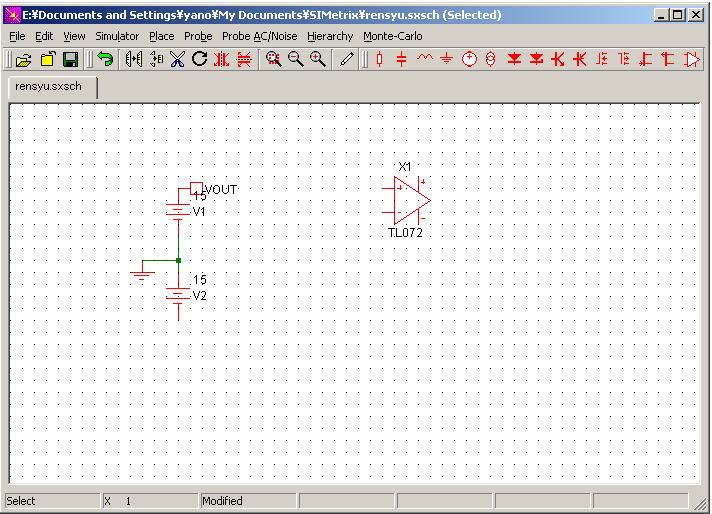
Task: Click the open folder icon
Action: coord(24,59)
